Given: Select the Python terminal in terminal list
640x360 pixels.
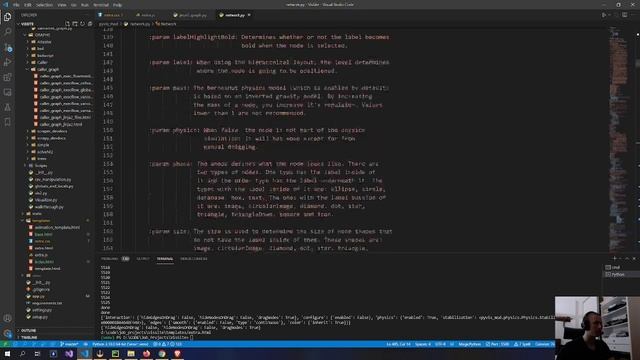Looking at the screenshot, I should [618, 275].
